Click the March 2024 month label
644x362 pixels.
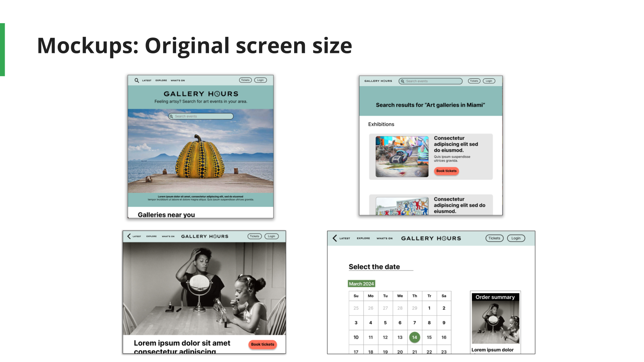361,284
